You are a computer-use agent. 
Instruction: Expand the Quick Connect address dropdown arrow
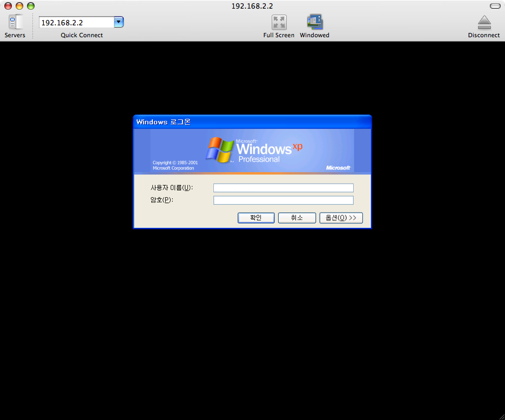(119, 22)
